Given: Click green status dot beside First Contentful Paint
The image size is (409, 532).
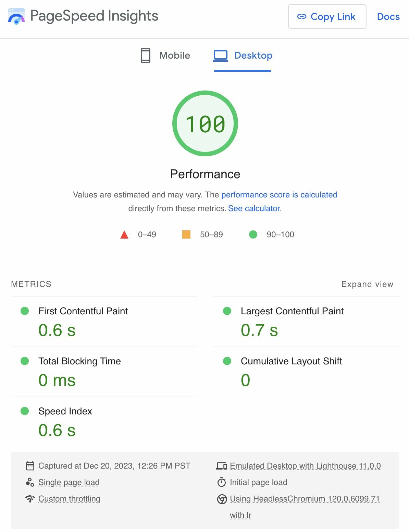Looking at the screenshot, I should click(x=25, y=311).
